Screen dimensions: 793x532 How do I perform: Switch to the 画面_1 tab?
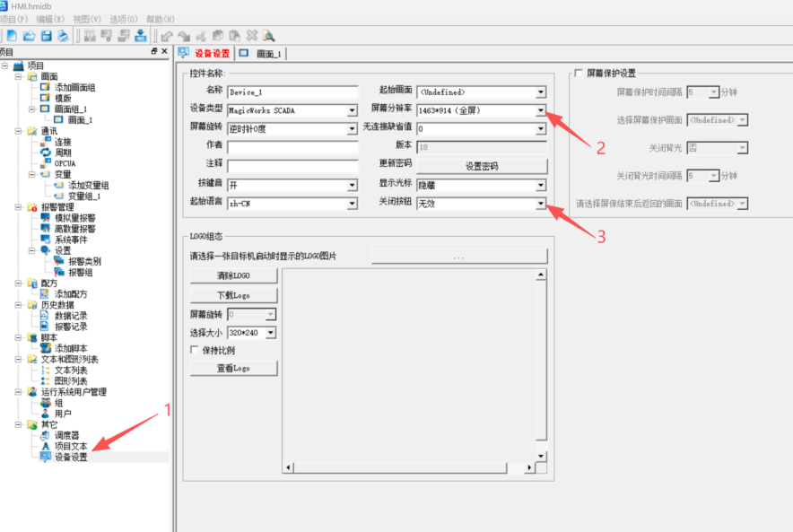tap(261, 54)
